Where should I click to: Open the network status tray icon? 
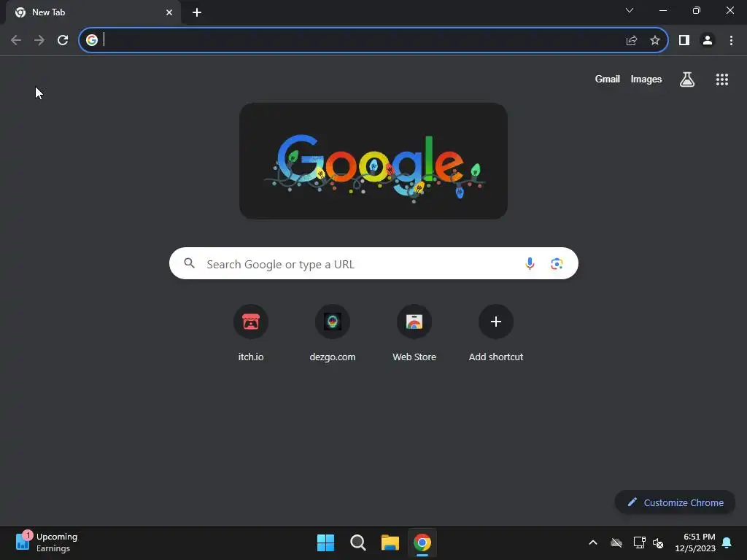point(639,542)
